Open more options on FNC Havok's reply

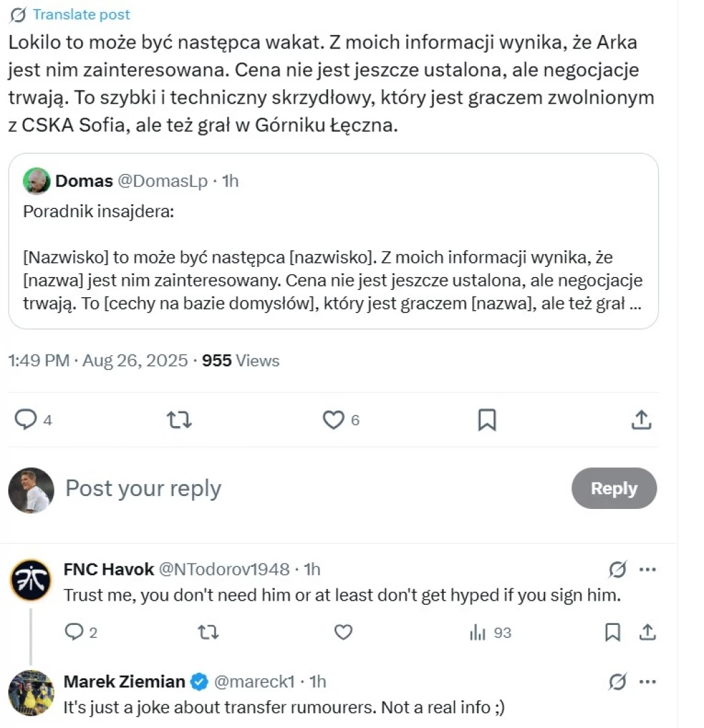pos(647,569)
